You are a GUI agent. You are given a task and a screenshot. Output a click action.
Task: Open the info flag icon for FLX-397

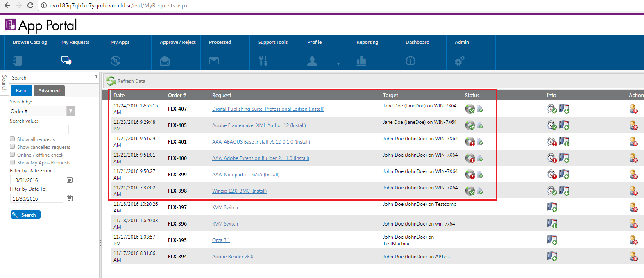pyautogui.click(x=552, y=207)
